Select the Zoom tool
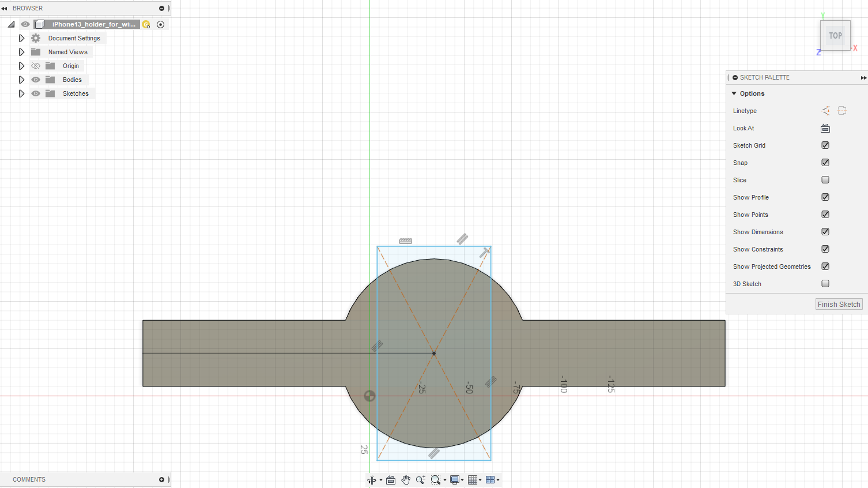This screenshot has height=488, width=868. click(420, 479)
